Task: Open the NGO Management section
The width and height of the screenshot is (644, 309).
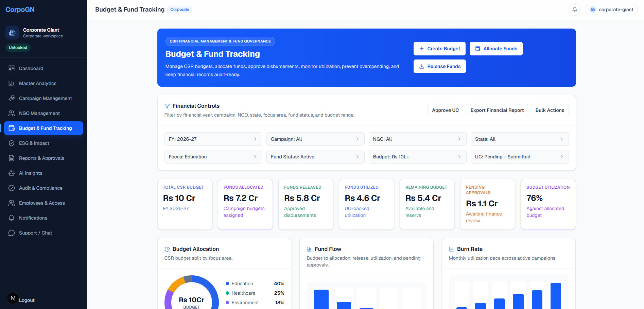Action: [43, 113]
